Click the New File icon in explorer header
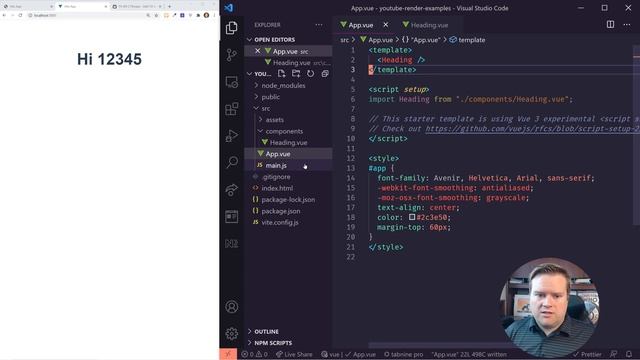The width and height of the screenshot is (640, 360). tap(281, 73)
